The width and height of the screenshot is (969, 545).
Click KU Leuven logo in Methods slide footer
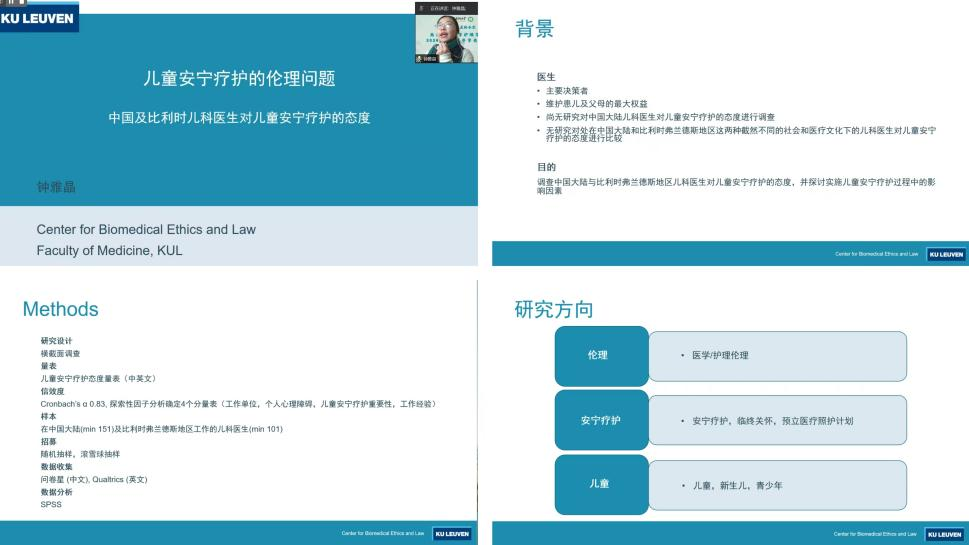click(x=451, y=533)
